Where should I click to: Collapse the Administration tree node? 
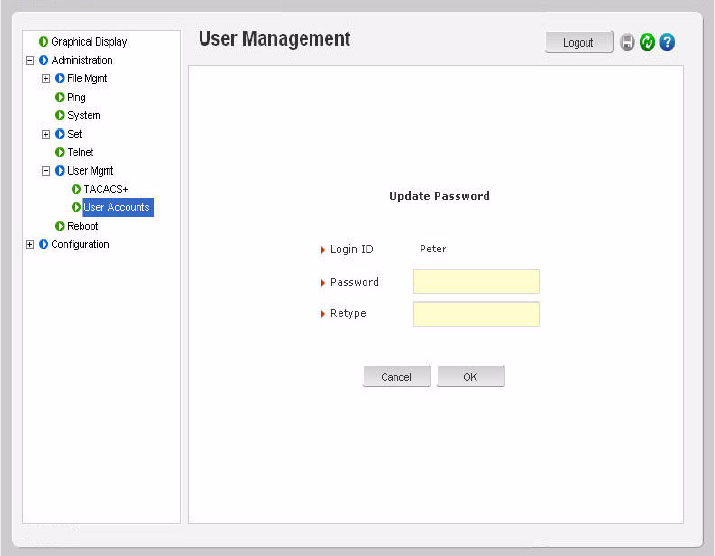(x=30, y=60)
